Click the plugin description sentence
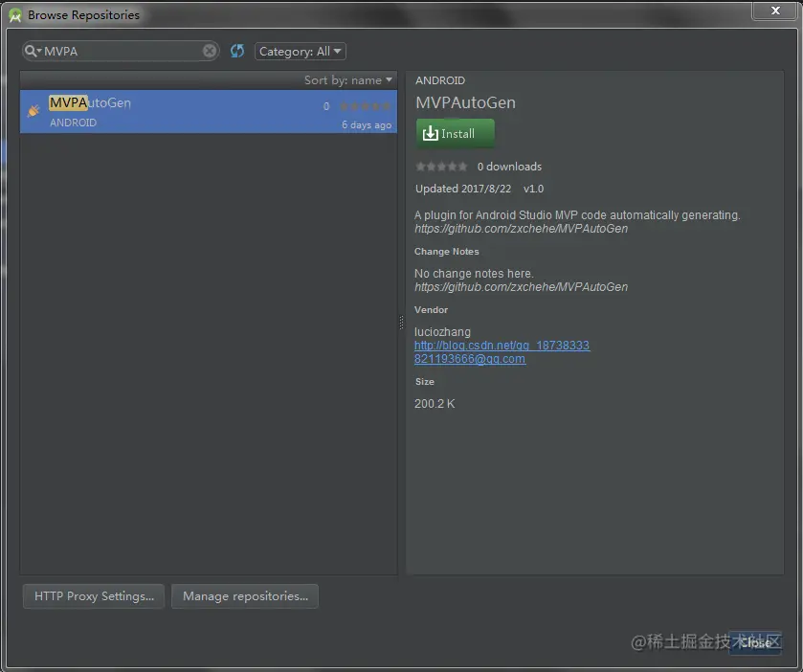This screenshot has width=803, height=672. tap(577, 215)
